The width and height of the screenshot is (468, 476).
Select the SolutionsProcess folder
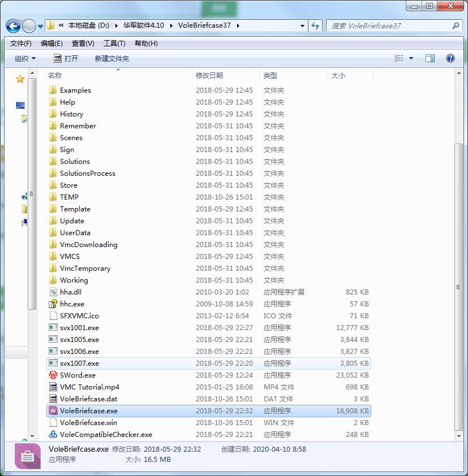tap(88, 173)
